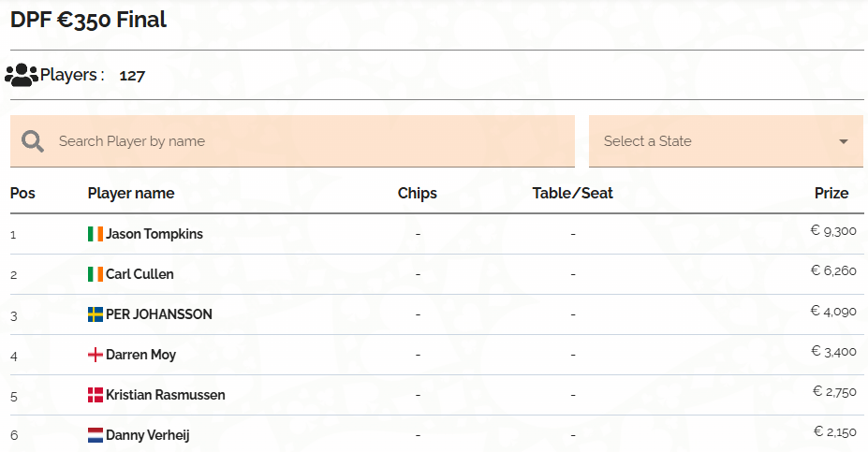Click the Dutch flag beside Danny Verheij

pyautogui.click(x=96, y=435)
